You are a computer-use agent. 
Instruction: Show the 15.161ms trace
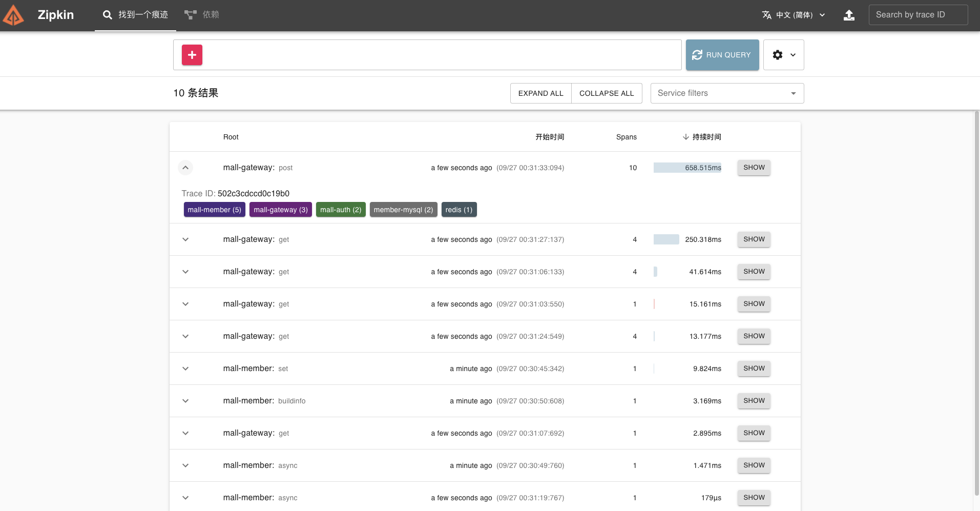[754, 304]
